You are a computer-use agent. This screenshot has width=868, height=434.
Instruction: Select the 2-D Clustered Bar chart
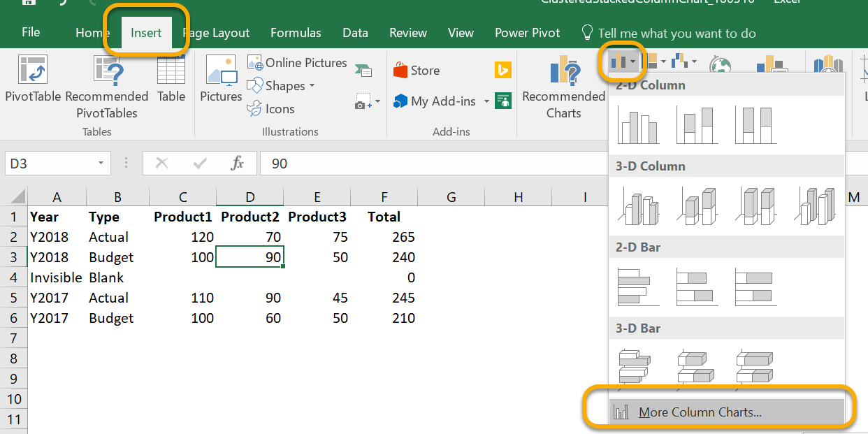(x=639, y=287)
